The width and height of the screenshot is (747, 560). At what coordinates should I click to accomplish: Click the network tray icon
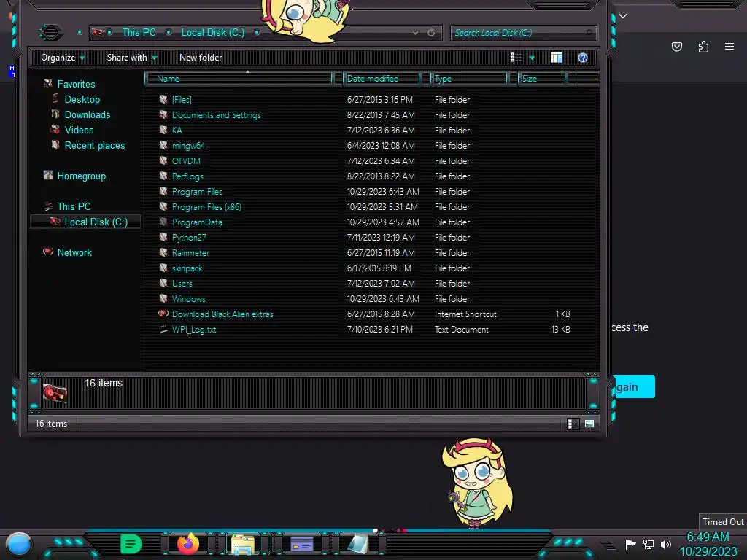point(649,544)
